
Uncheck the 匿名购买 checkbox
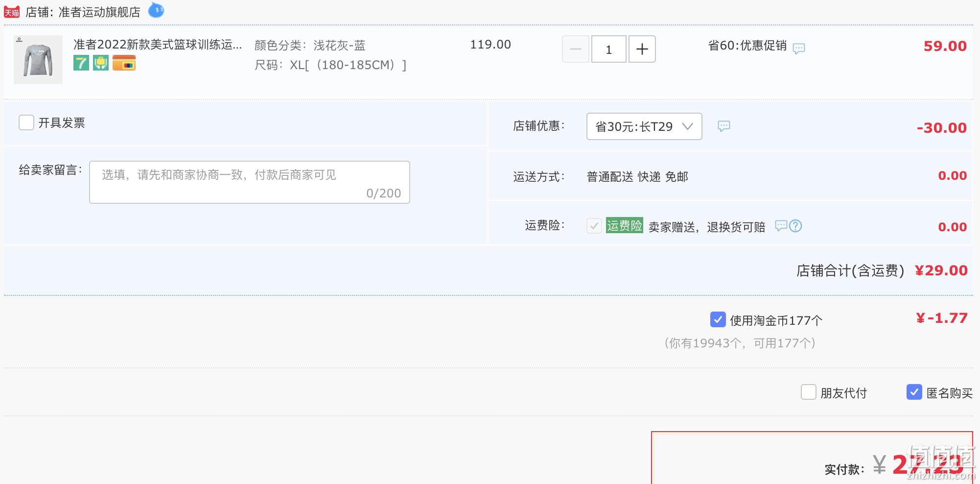(914, 392)
